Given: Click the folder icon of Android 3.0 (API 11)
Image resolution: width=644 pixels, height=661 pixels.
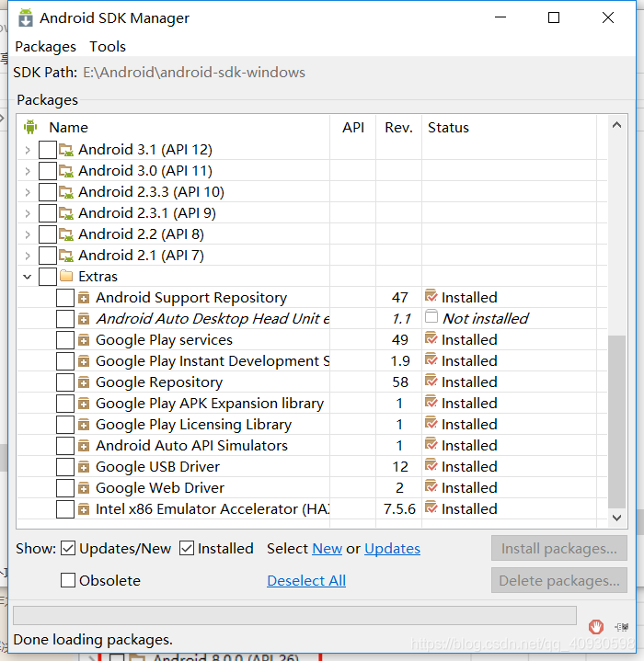Looking at the screenshot, I should (x=66, y=171).
